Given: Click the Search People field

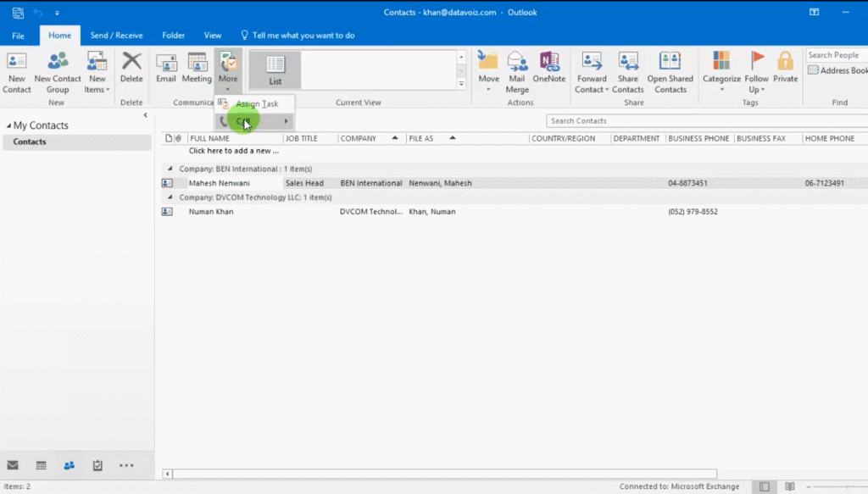Looking at the screenshot, I should (x=837, y=55).
